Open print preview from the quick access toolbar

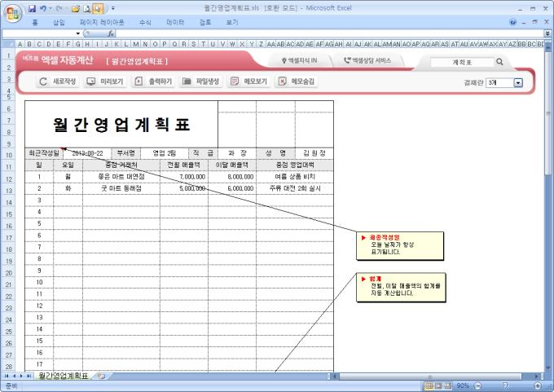coord(87,8)
